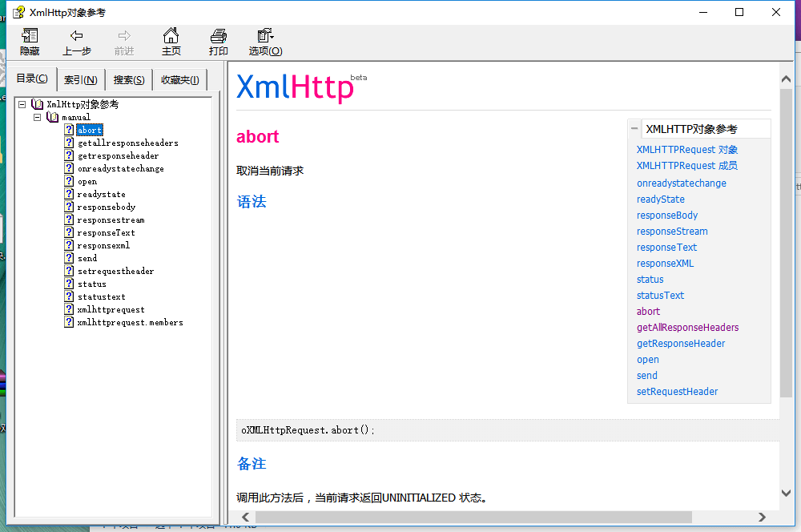Click the 隐藏 (Hide) toolbar icon
This screenshot has width=801, height=532.
(x=29, y=42)
